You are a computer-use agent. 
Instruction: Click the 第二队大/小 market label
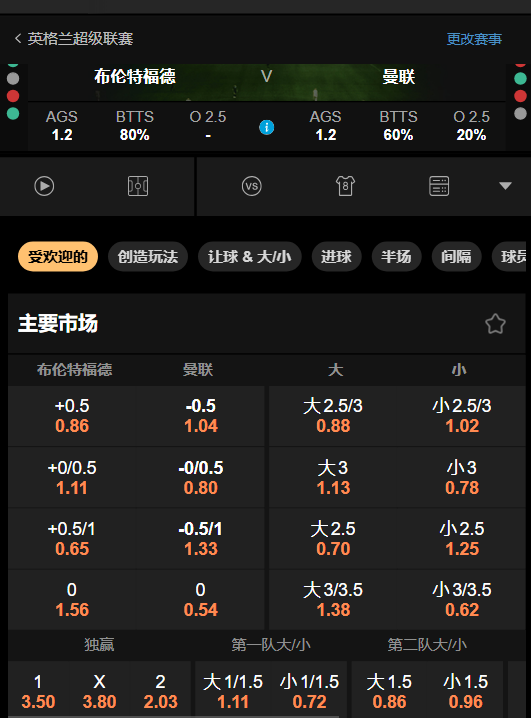427,645
